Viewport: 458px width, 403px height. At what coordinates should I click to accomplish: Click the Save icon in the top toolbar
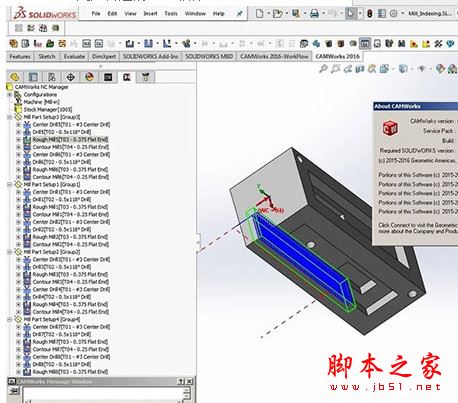[296, 14]
